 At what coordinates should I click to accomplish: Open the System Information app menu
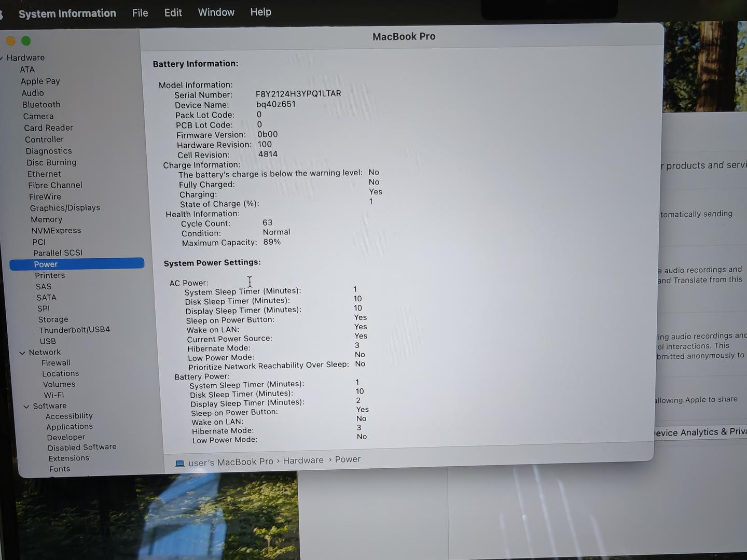pos(67,13)
